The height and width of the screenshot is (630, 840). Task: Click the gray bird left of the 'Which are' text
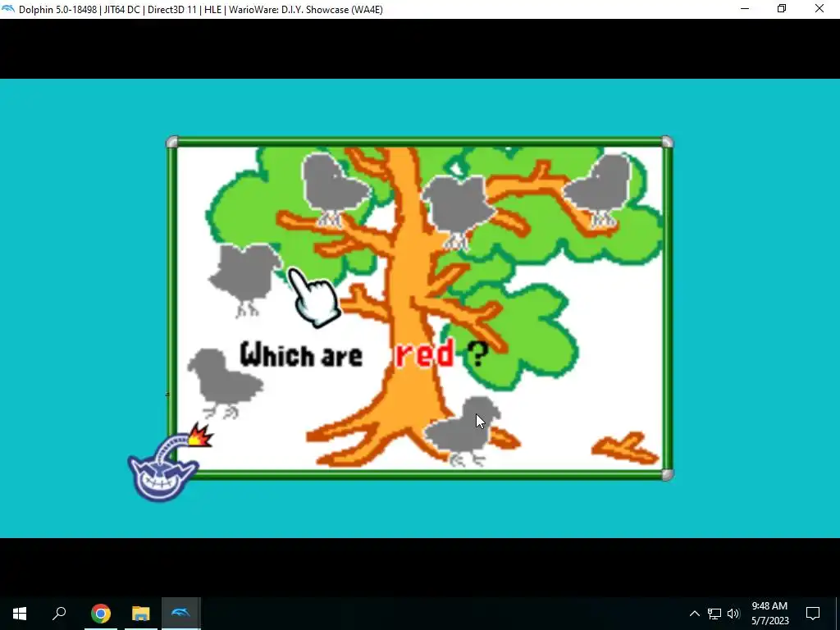pos(225,382)
